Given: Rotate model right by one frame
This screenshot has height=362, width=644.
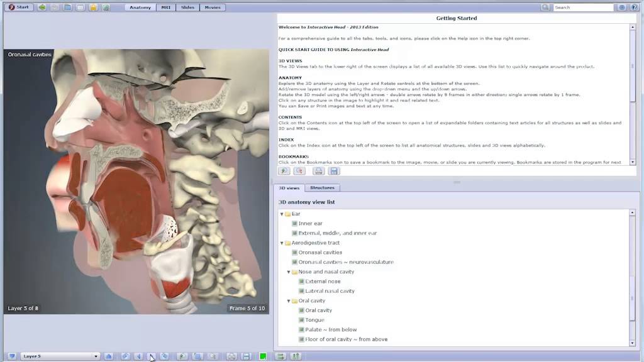Looking at the screenshot, I should (152, 356).
